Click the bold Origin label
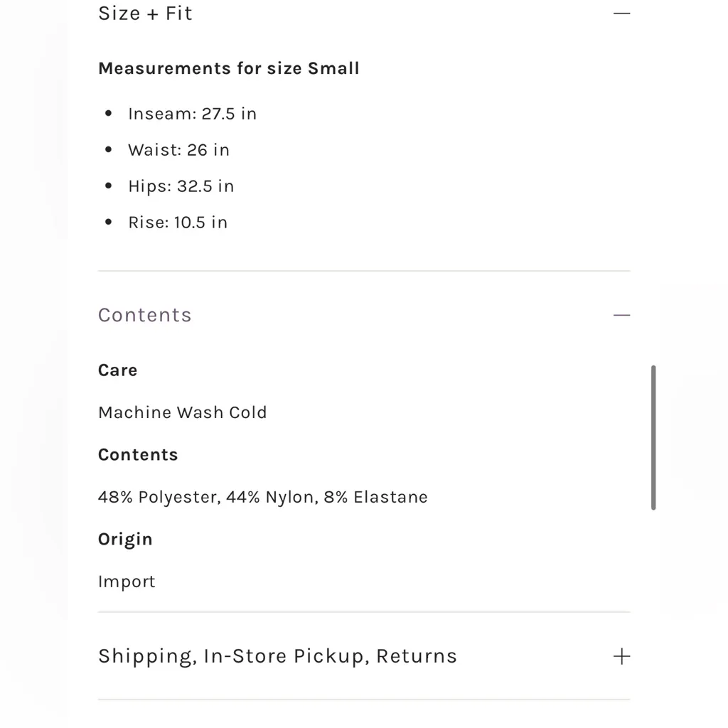Image resolution: width=728 pixels, height=728 pixels. pos(125,540)
